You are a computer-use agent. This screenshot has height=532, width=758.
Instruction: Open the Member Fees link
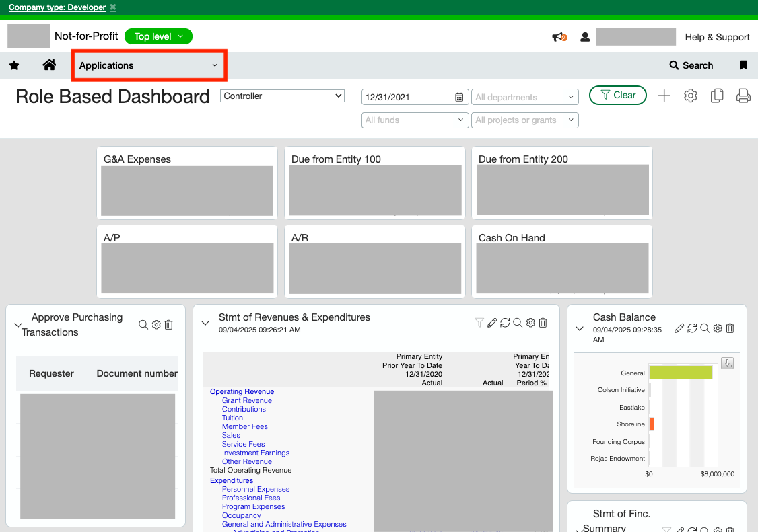(244, 426)
